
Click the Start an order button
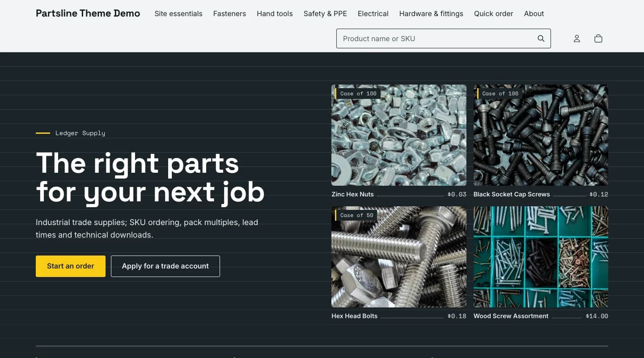click(71, 266)
